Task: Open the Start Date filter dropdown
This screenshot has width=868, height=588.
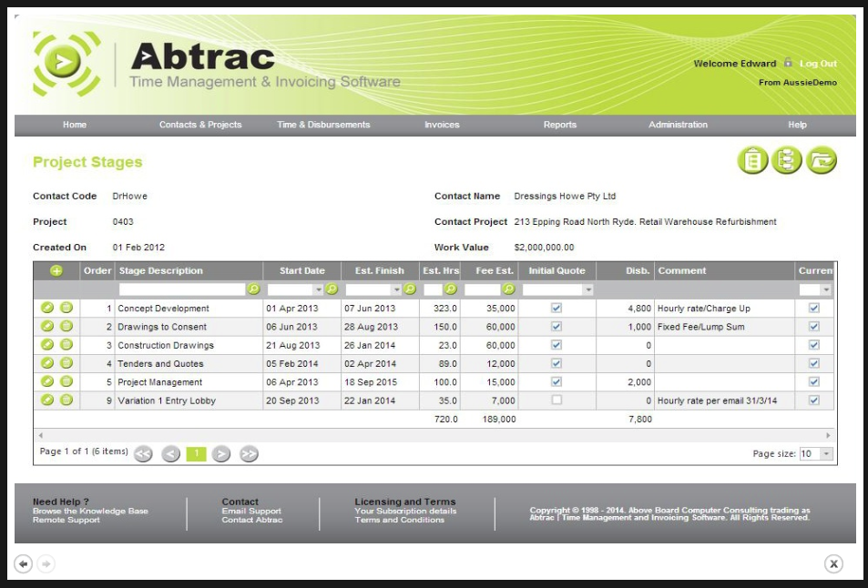Action: click(x=318, y=289)
